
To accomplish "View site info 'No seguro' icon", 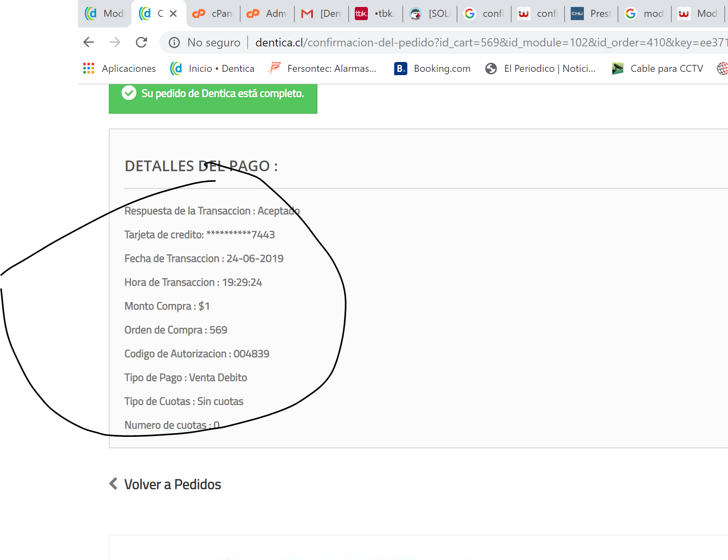I will coord(175,43).
